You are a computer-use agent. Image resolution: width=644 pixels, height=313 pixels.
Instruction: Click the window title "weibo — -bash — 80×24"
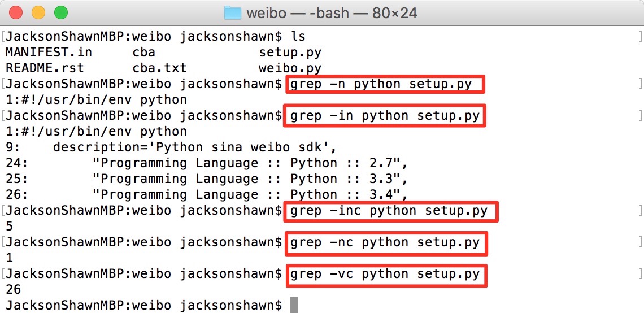coord(332,13)
